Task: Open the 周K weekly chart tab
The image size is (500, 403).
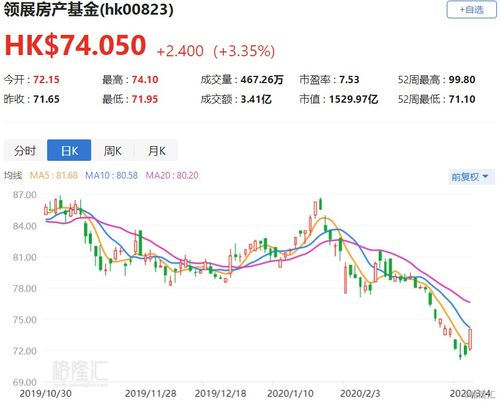Action: [x=113, y=151]
